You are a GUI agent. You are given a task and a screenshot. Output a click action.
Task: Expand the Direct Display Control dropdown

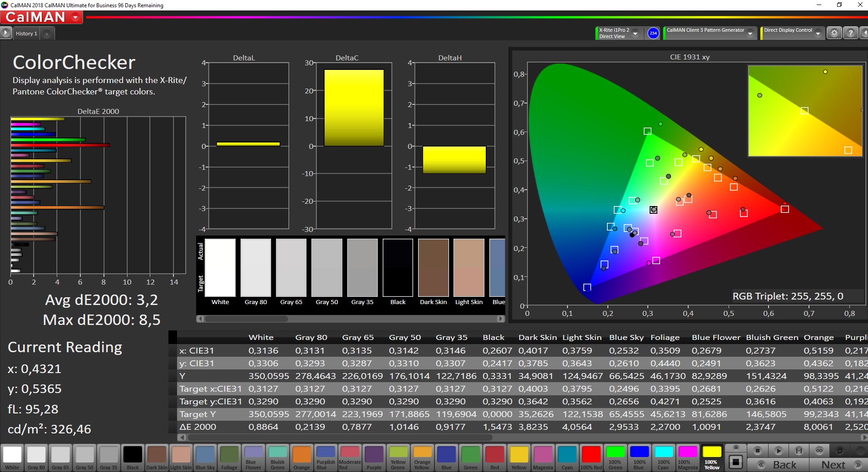[x=818, y=34]
